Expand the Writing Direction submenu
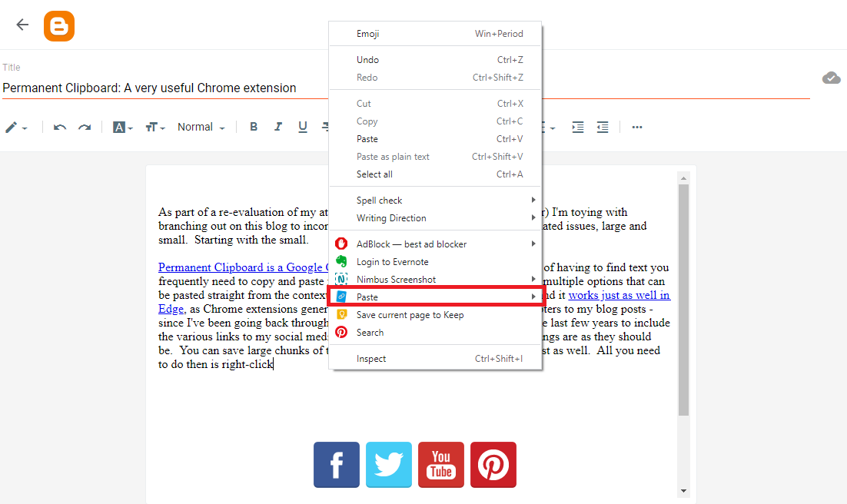Viewport: 847px width, 504px height. [435, 217]
